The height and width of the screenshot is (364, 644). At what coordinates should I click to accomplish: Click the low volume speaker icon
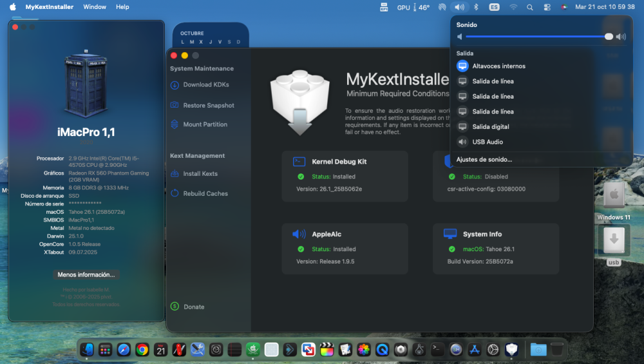click(x=460, y=37)
